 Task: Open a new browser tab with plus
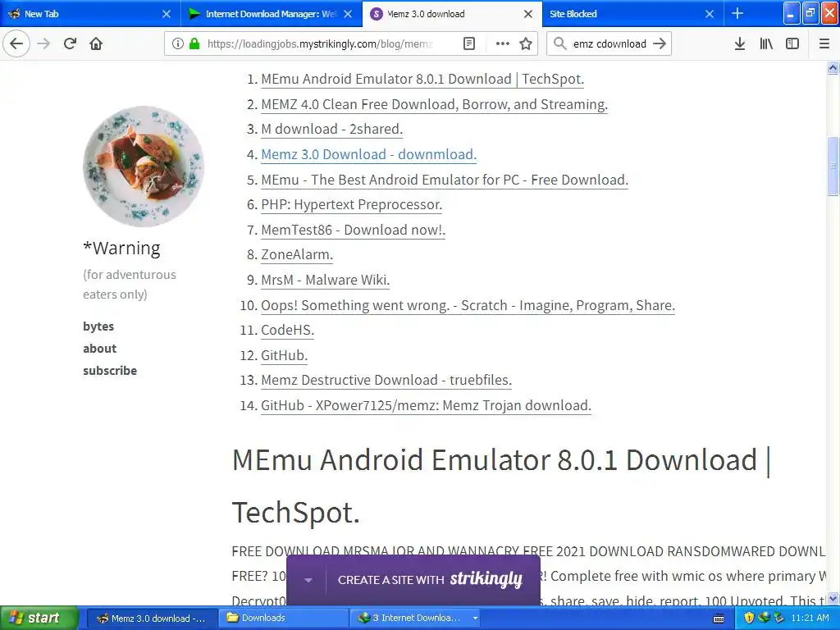[737, 13]
